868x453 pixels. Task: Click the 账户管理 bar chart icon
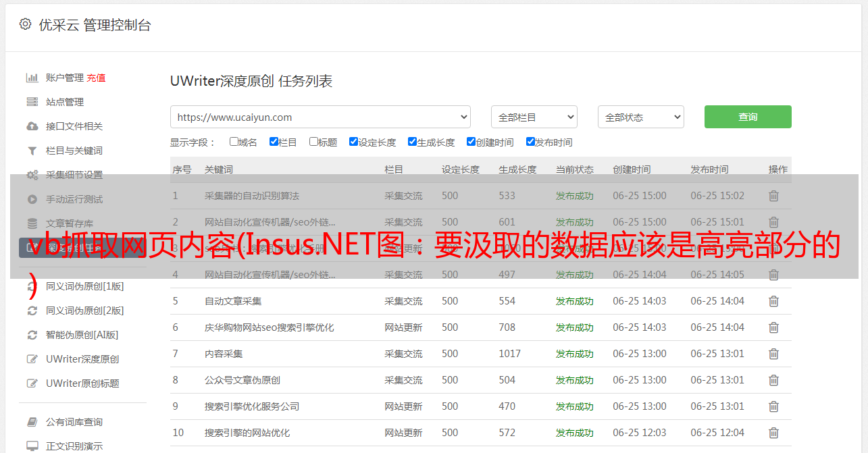(x=32, y=78)
